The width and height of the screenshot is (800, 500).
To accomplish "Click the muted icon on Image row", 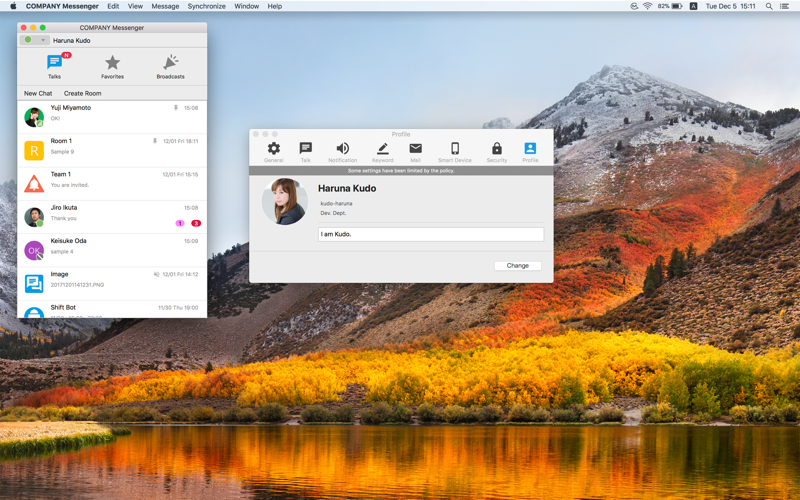I will tap(156, 274).
